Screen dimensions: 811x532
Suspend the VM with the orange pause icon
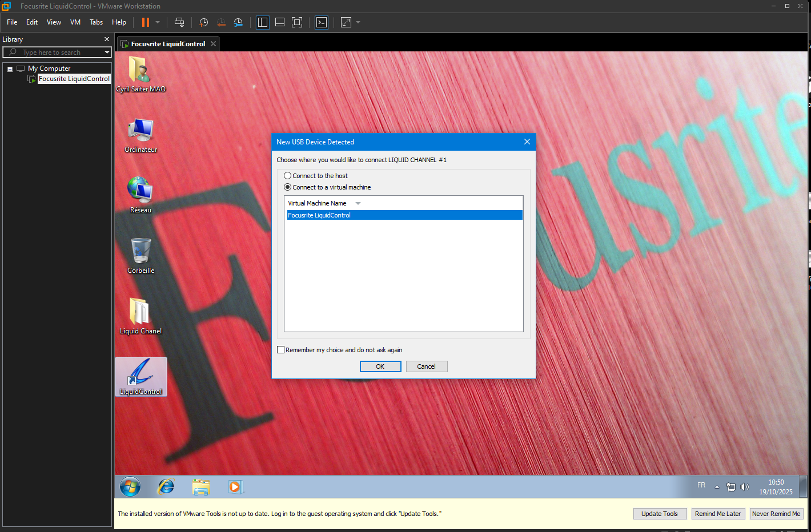(x=146, y=22)
